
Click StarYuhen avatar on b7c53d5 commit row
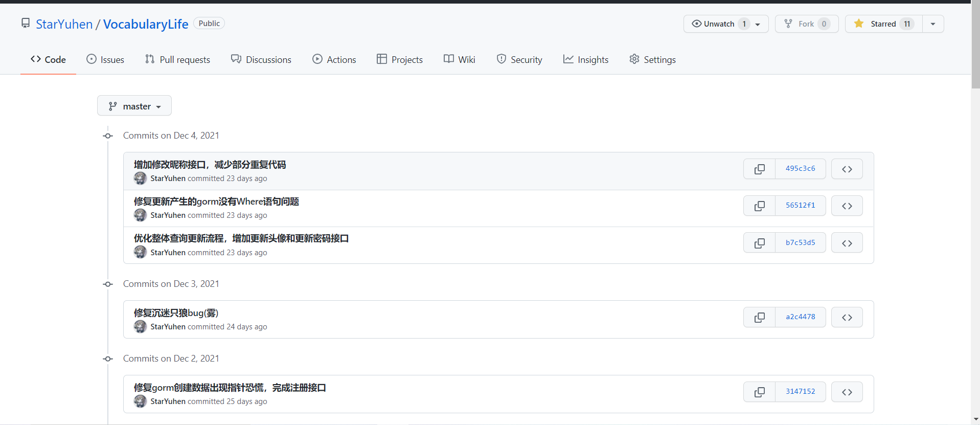(x=140, y=253)
